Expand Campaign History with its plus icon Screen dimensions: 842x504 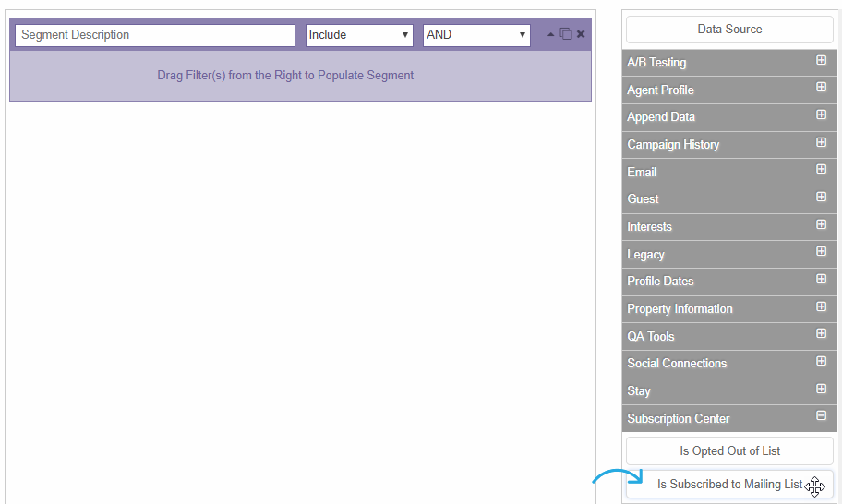pyautogui.click(x=821, y=142)
